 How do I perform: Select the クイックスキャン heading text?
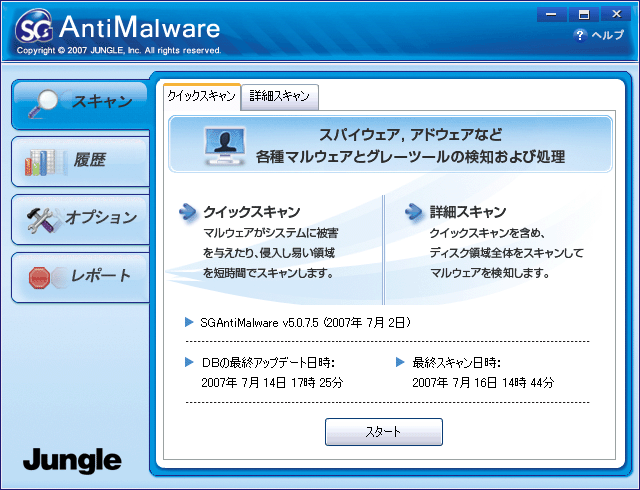(x=252, y=212)
